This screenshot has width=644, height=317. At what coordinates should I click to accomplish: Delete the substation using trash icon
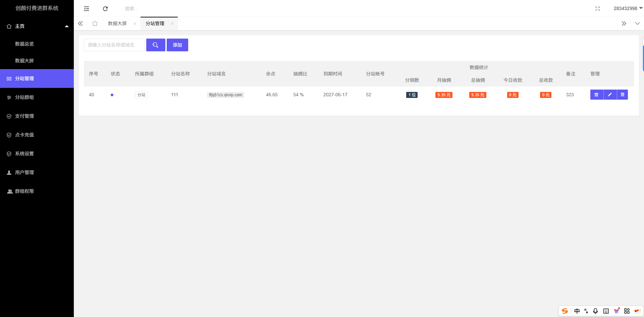pyautogui.click(x=596, y=95)
